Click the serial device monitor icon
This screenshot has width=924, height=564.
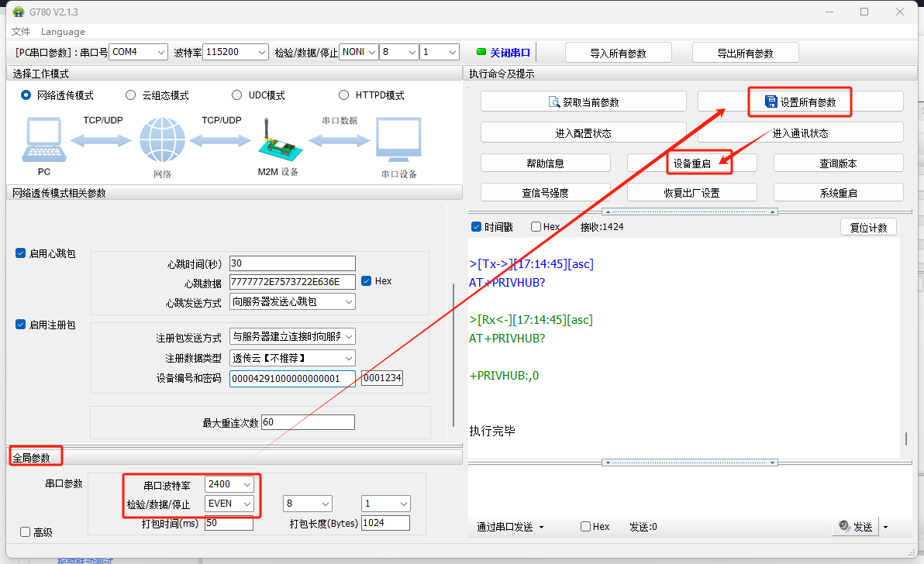(398, 141)
